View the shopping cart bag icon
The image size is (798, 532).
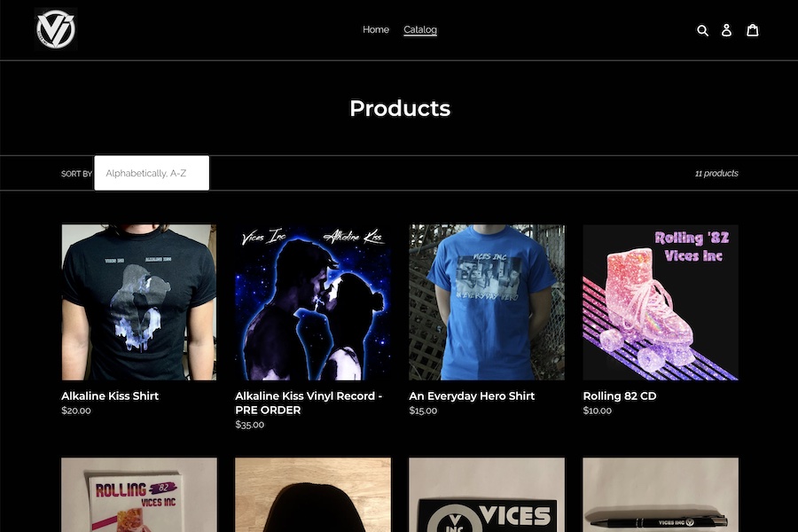click(x=752, y=29)
